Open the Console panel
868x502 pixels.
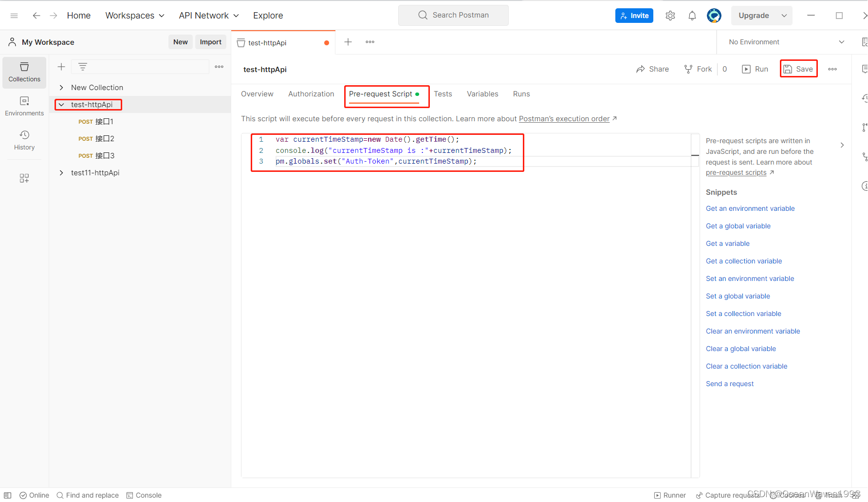[x=144, y=495]
